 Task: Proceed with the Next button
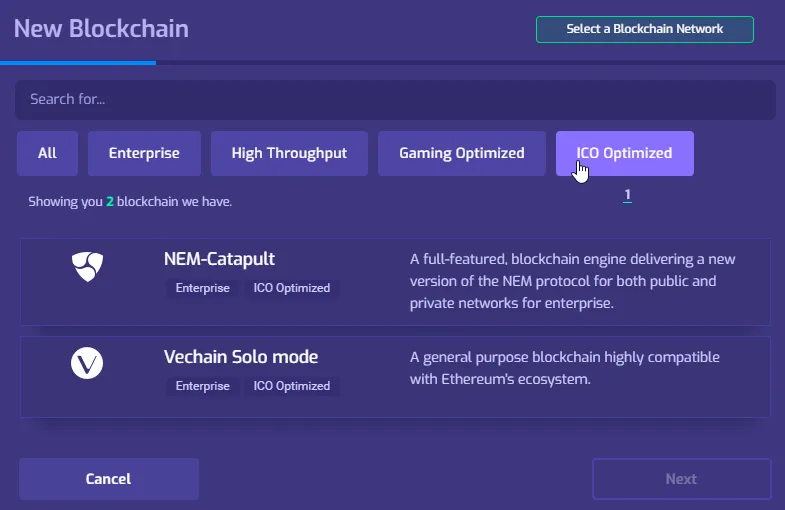[x=681, y=479]
